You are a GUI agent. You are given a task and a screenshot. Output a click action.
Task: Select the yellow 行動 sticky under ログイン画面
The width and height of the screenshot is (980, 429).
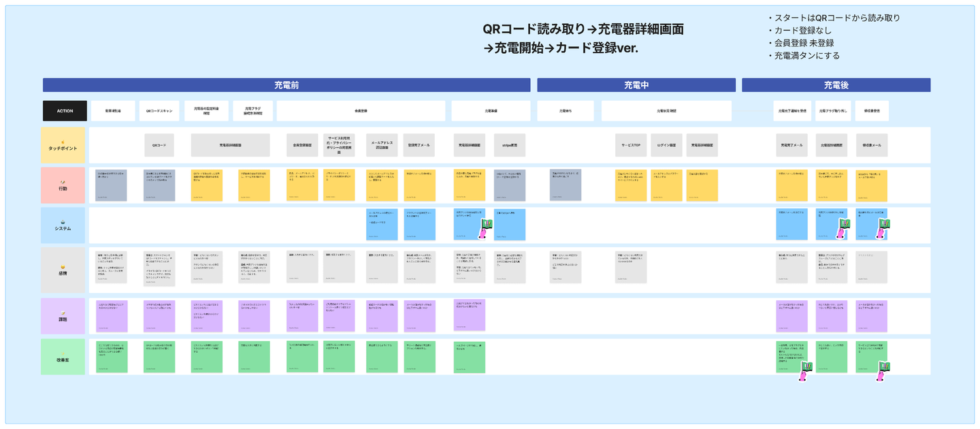click(666, 185)
